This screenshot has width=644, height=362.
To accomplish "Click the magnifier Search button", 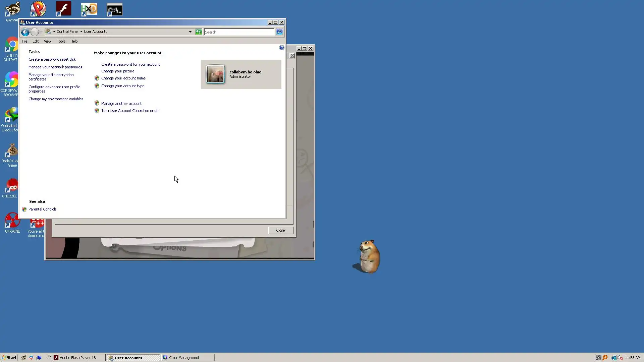I will pos(279,32).
